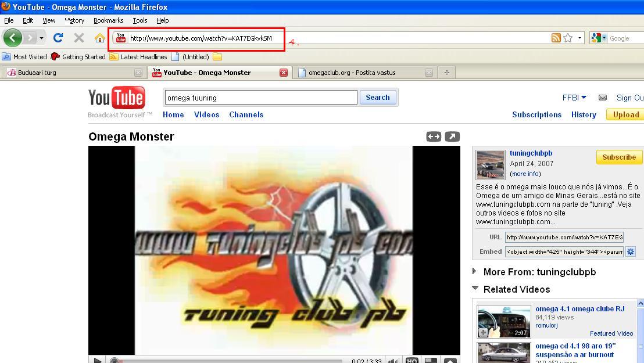Open the address bar history dropdown
644x363 pixels.
579,38
